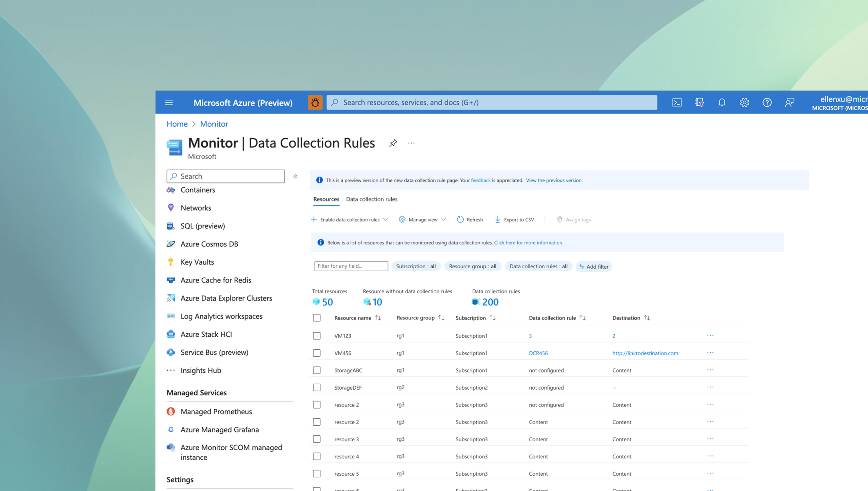Open Key Vaults in sidebar
868x491 pixels.
[x=197, y=262]
